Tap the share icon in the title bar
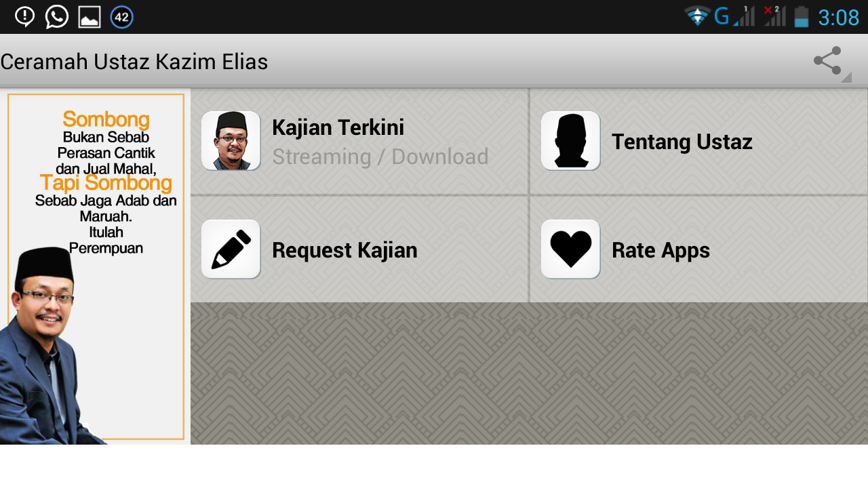This screenshot has width=868, height=488. pos(827,61)
